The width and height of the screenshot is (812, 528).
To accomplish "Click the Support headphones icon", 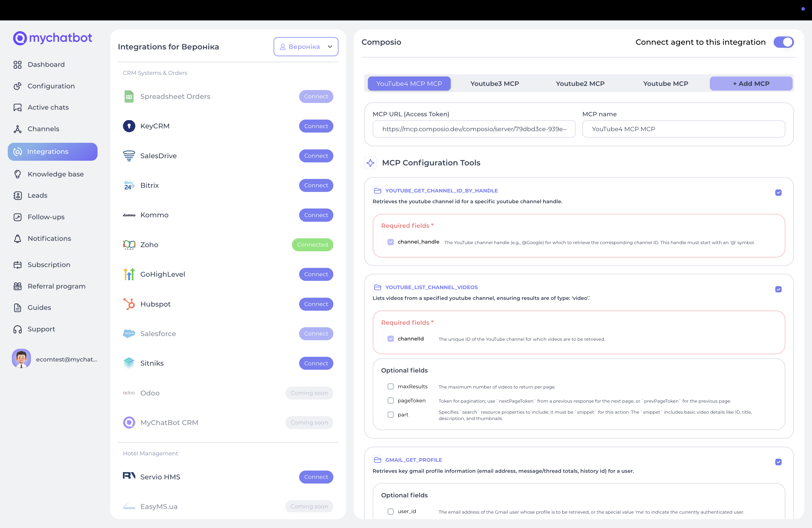I will coord(17,329).
